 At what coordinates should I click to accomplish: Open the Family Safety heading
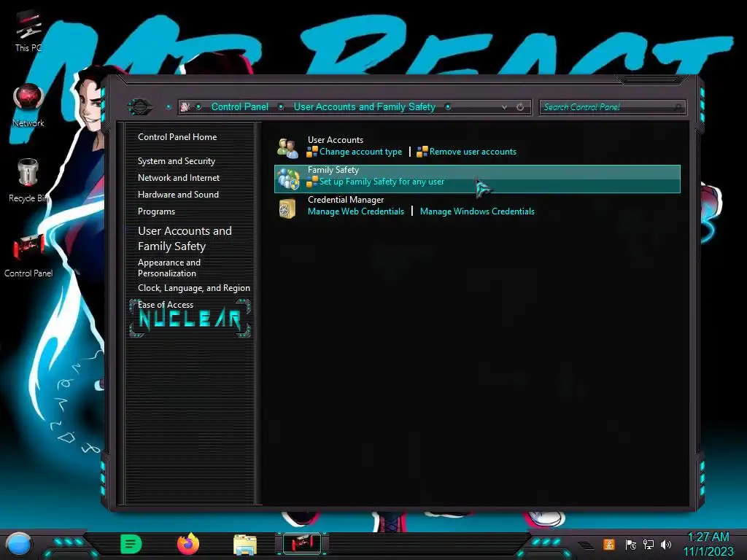(333, 169)
